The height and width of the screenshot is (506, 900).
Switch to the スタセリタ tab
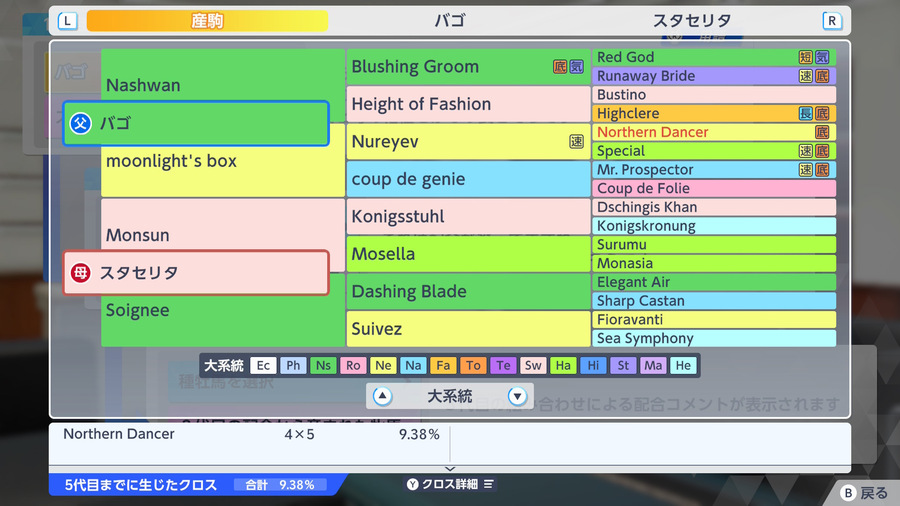tap(692, 21)
